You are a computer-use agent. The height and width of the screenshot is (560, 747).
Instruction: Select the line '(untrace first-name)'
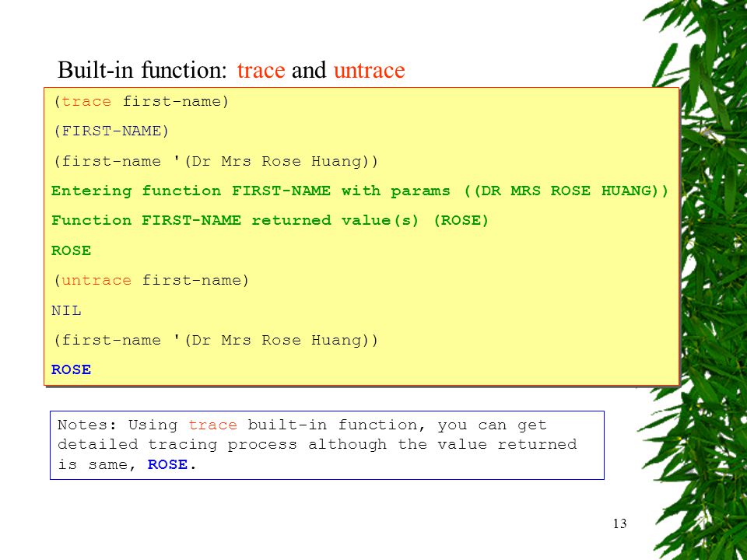pyautogui.click(x=151, y=280)
